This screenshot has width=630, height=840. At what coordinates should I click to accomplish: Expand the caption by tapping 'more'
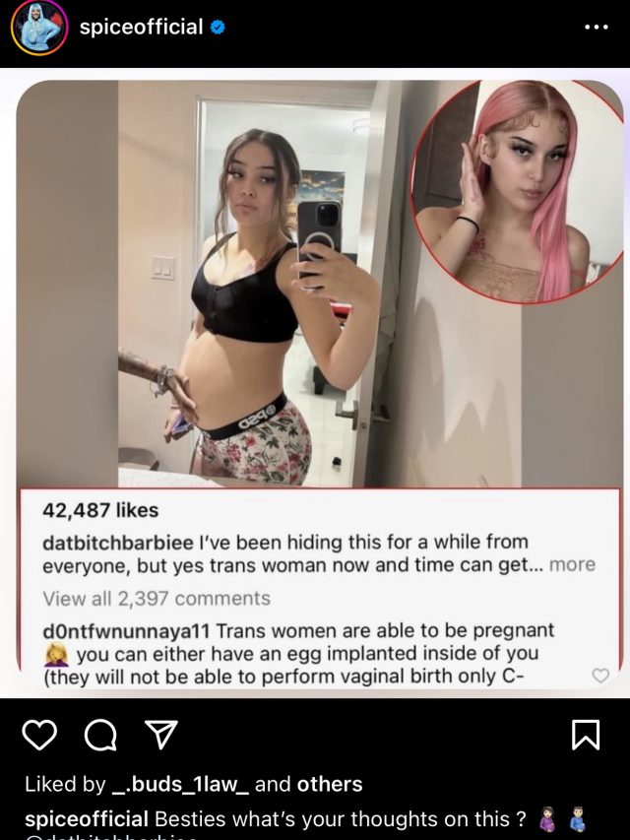pyautogui.click(x=572, y=564)
